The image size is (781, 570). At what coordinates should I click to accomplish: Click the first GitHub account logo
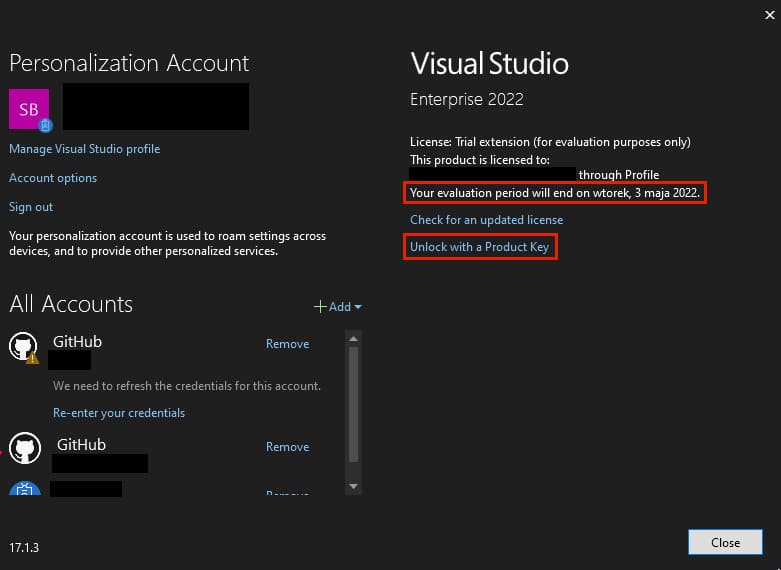pyautogui.click(x=23, y=346)
